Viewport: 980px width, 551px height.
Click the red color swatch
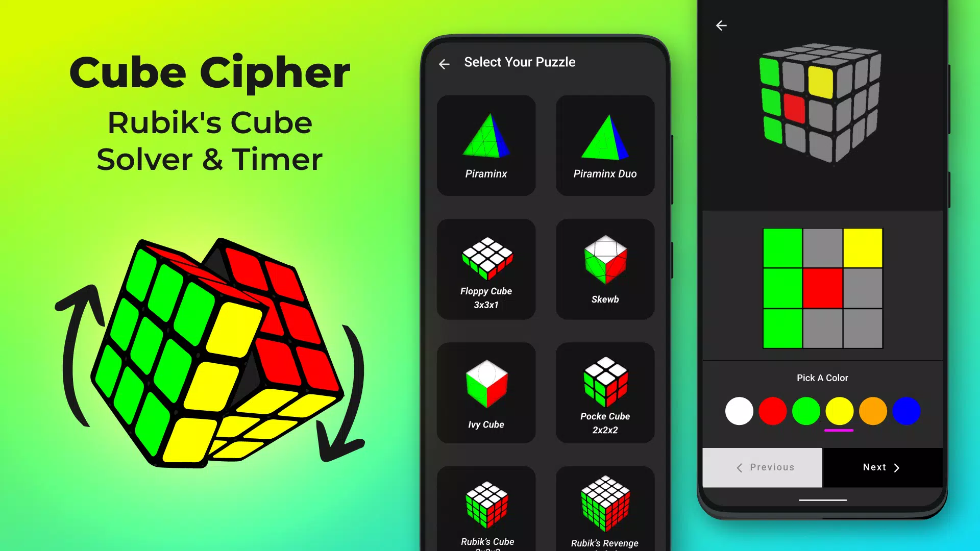point(773,411)
